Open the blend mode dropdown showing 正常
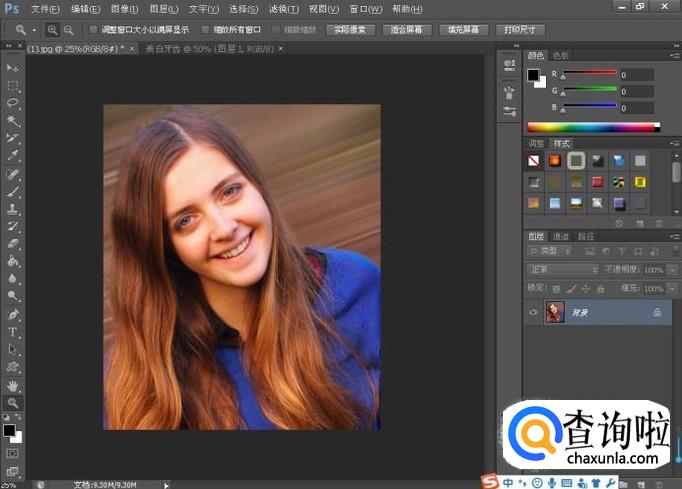The width and height of the screenshot is (682, 489). click(562, 270)
